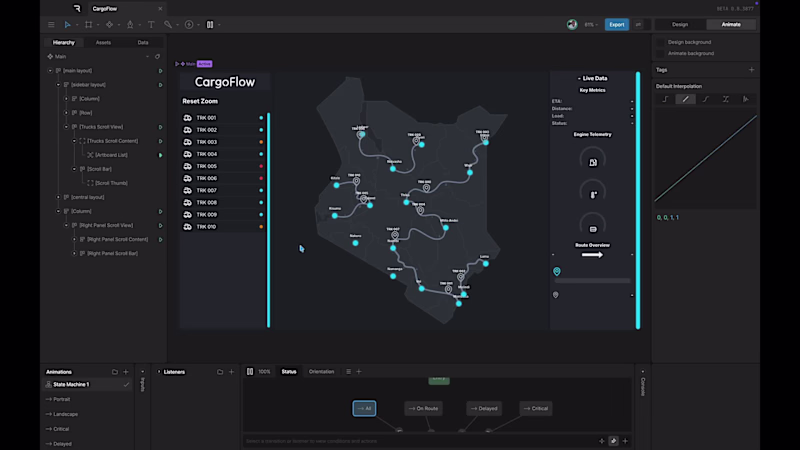Open the Rive logo home menu
800x450 pixels.
(x=77, y=8)
